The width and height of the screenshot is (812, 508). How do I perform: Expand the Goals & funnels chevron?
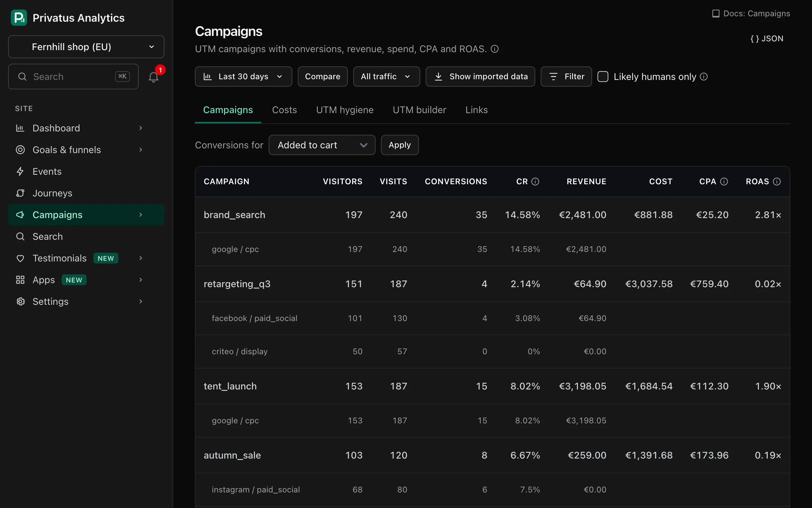pos(141,150)
